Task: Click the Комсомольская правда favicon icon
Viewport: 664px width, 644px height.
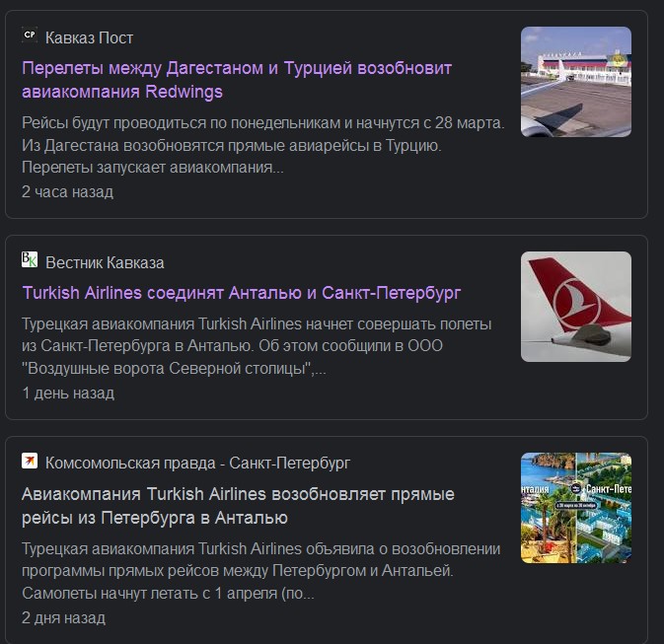Action: 30,462
